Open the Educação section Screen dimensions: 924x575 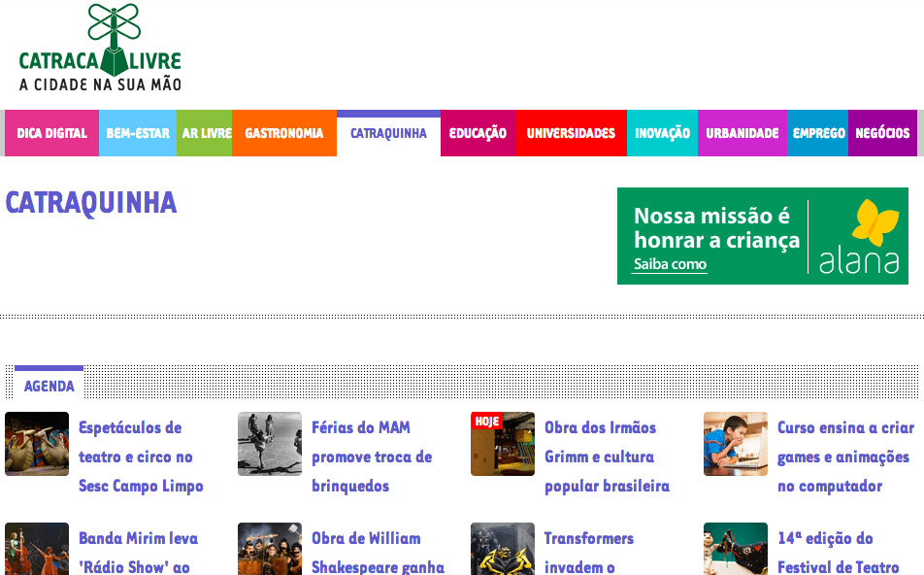[x=478, y=133]
